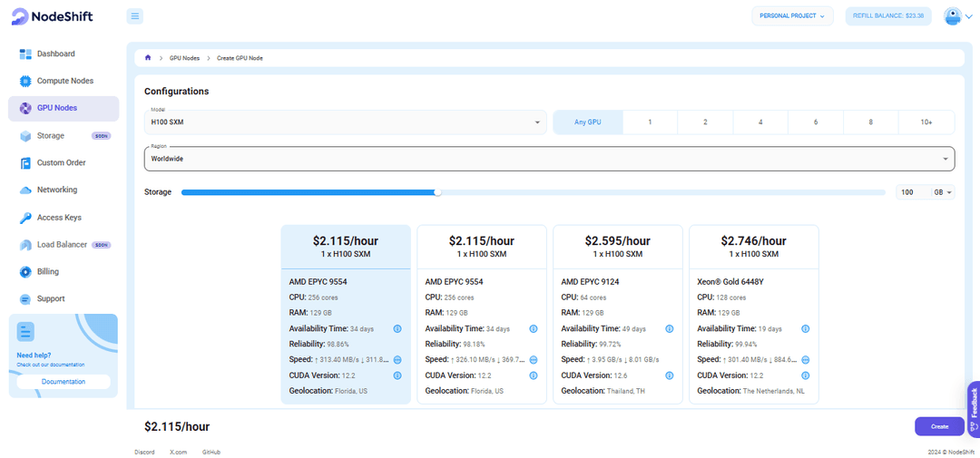Click the Storage slider handle

tap(437, 192)
